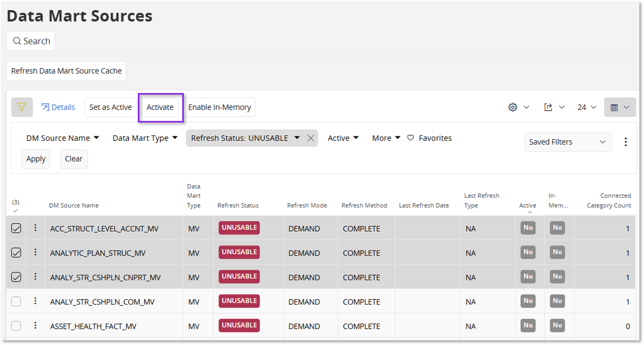Click the Favorites heart icon

(x=410, y=138)
